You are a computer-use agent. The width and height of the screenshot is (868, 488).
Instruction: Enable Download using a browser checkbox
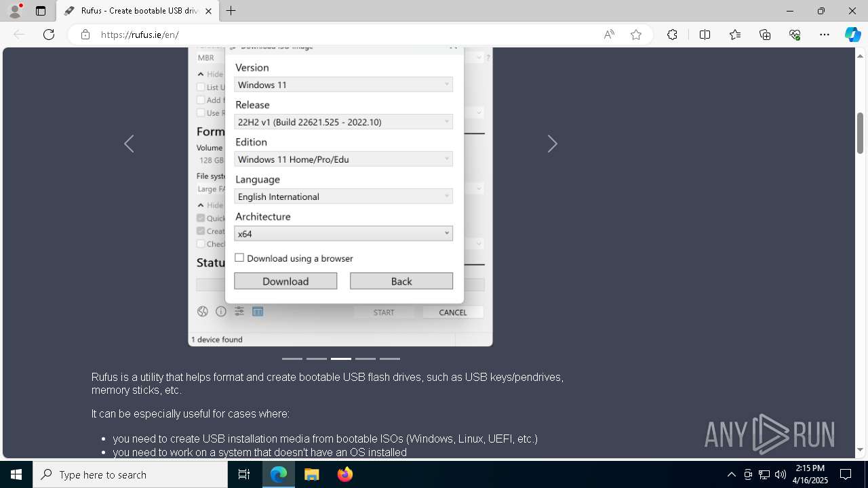coord(239,258)
